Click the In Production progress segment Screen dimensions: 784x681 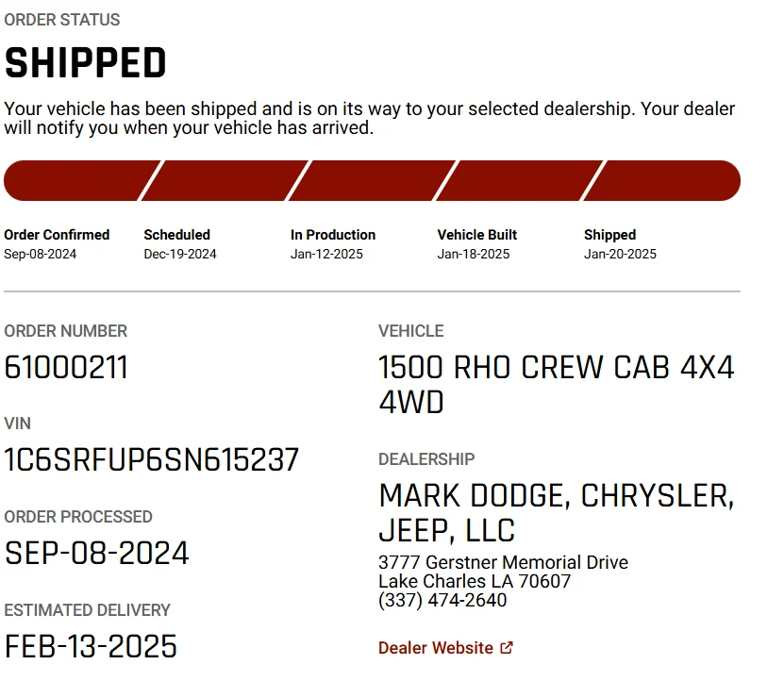pos(372,180)
